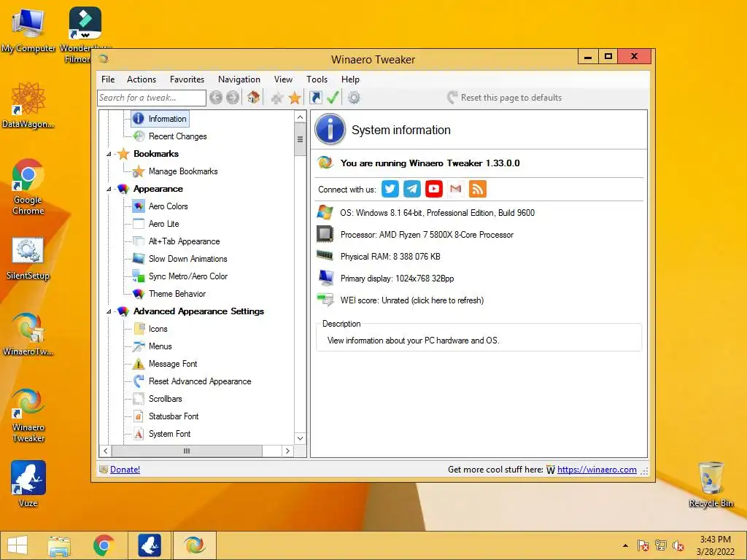The image size is (747, 560).
Task: Click the processor chip icon
Action: pyautogui.click(x=325, y=234)
